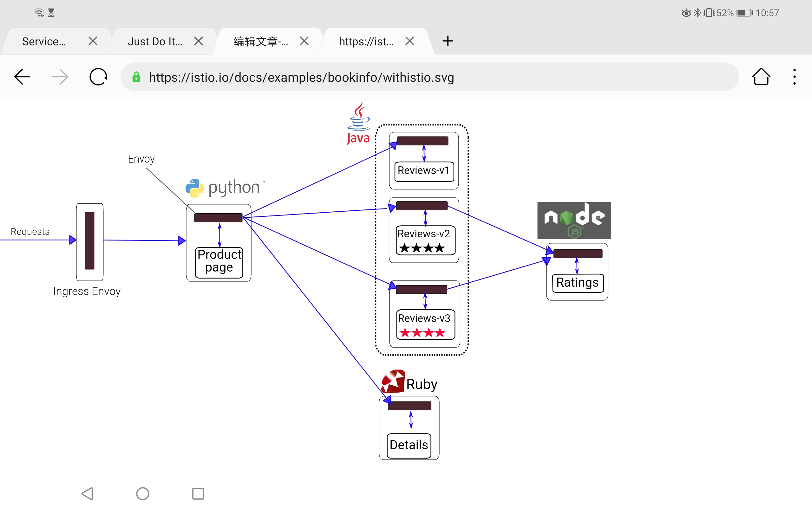This screenshot has height=507, width=812.
Task: Switch to the Service tab
Action: click(x=44, y=42)
